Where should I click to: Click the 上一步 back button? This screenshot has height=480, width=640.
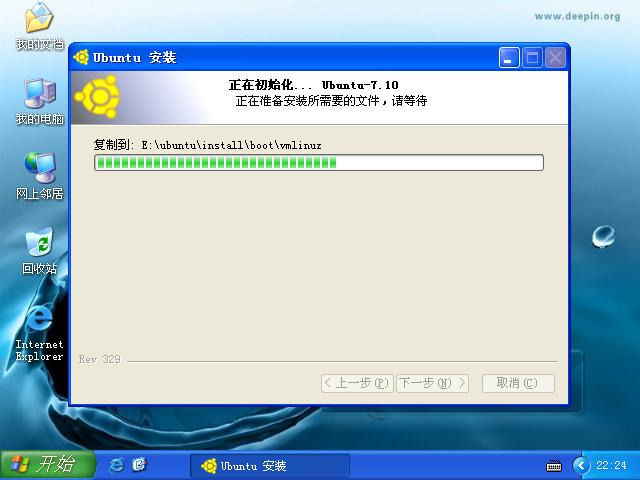(x=356, y=383)
